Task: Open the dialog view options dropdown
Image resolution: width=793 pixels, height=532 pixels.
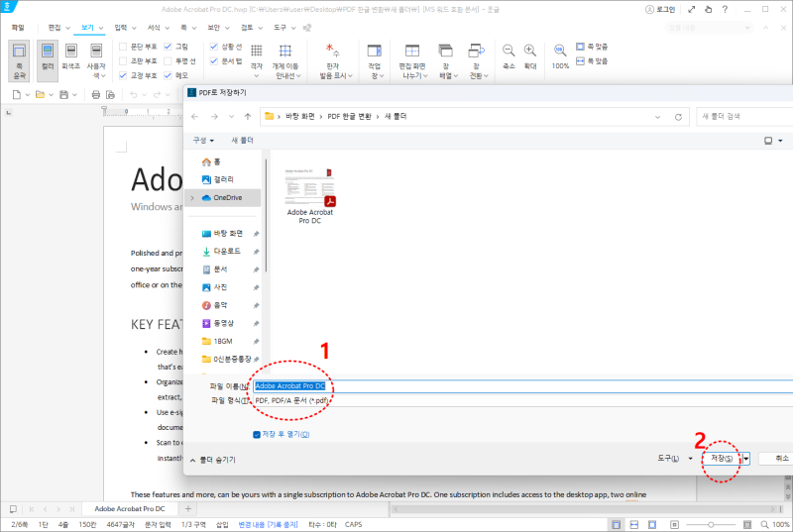Action: (780, 141)
